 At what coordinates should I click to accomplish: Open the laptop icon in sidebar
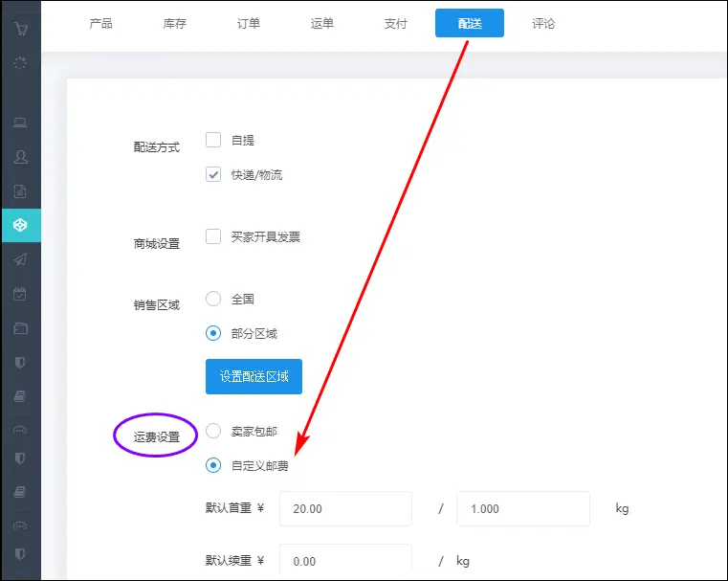point(20,123)
